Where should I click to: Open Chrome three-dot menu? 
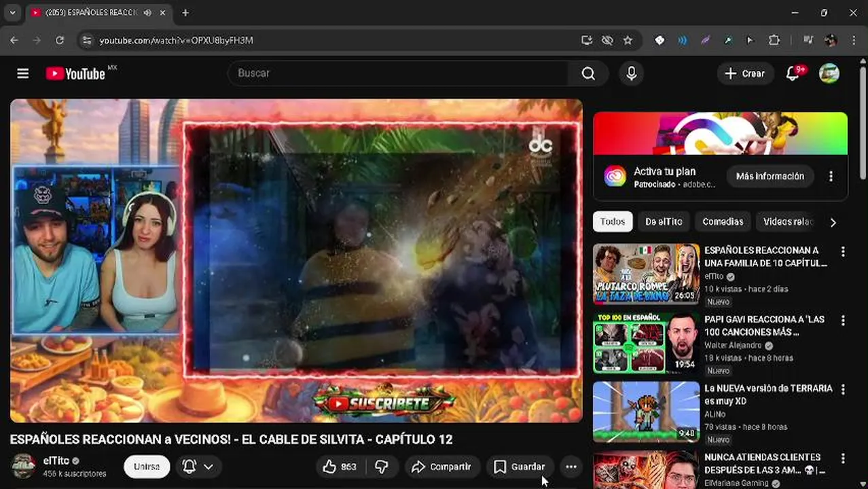tap(854, 40)
